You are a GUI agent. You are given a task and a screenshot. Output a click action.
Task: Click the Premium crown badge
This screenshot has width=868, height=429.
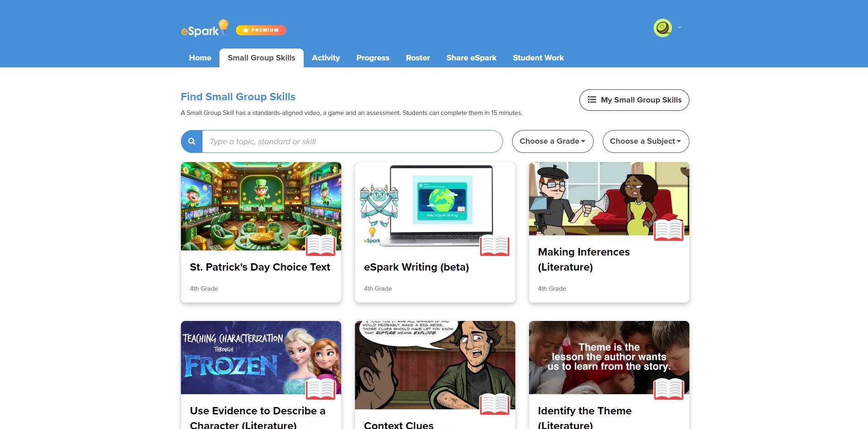(x=261, y=30)
